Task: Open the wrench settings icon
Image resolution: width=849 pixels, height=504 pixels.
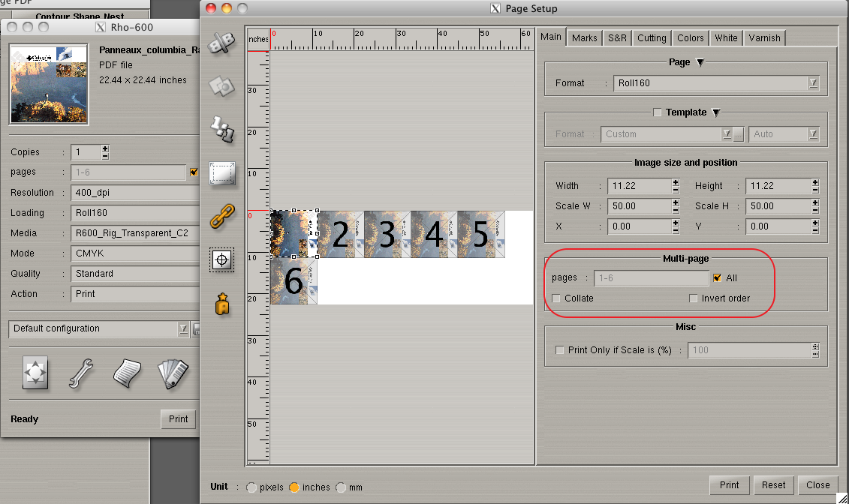Action: pyautogui.click(x=80, y=373)
